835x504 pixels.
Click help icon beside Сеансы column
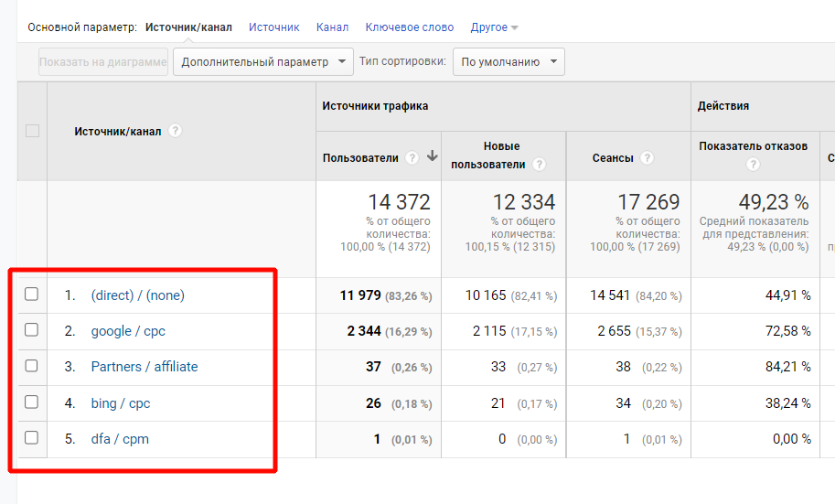point(647,158)
